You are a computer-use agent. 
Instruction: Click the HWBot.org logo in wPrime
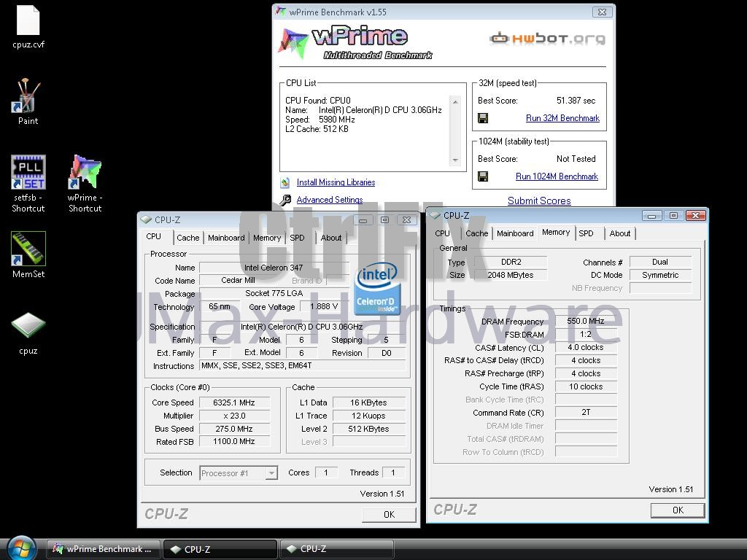[x=547, y=39]
